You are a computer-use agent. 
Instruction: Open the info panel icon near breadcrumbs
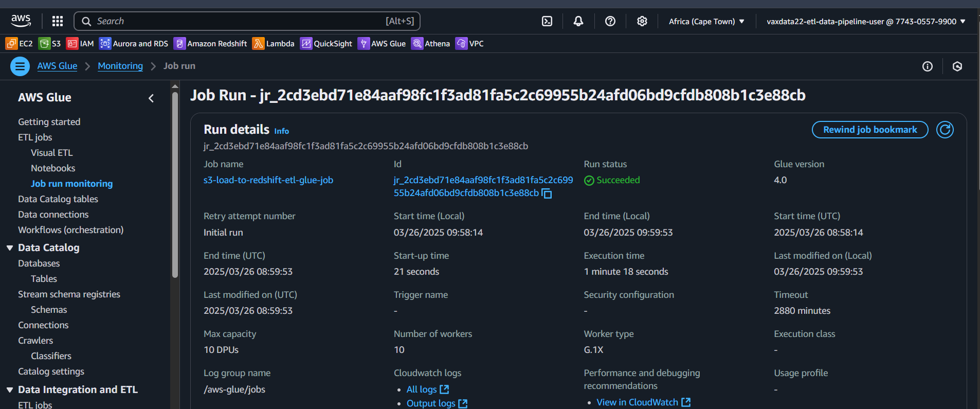pyautogui.click(x=928, y=66)
